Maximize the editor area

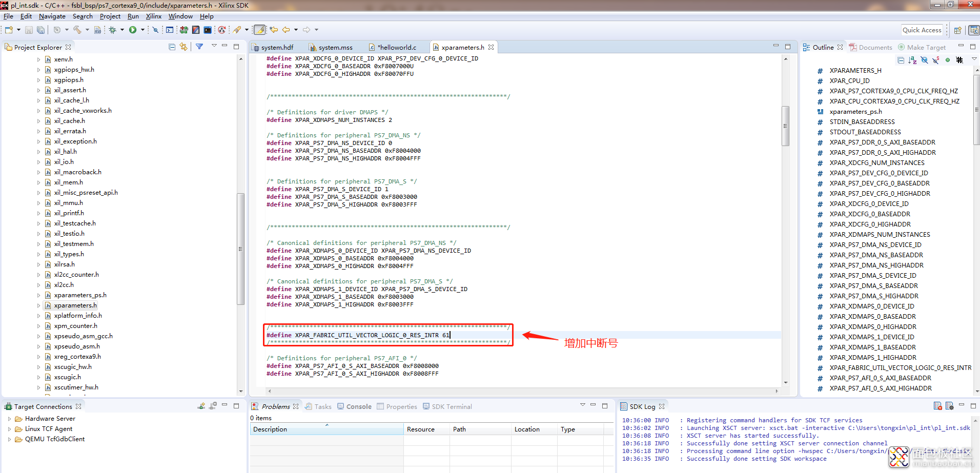click(788, 46)
